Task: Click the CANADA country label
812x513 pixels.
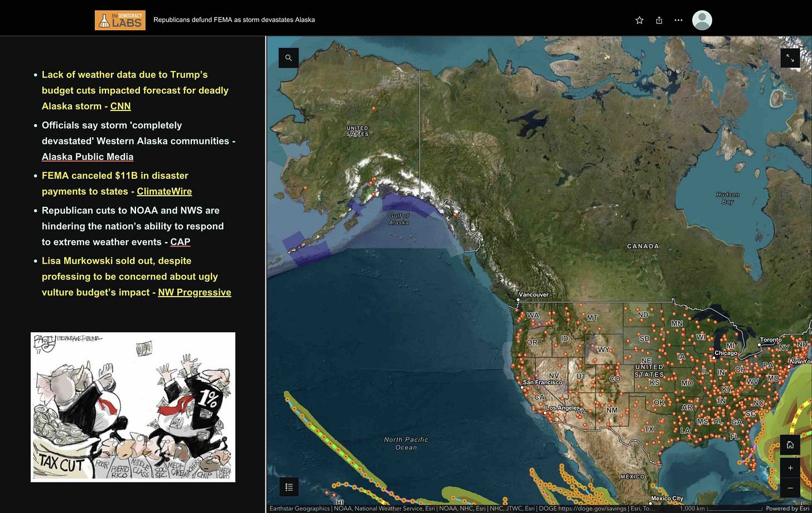Action: (x=643, y=246)
